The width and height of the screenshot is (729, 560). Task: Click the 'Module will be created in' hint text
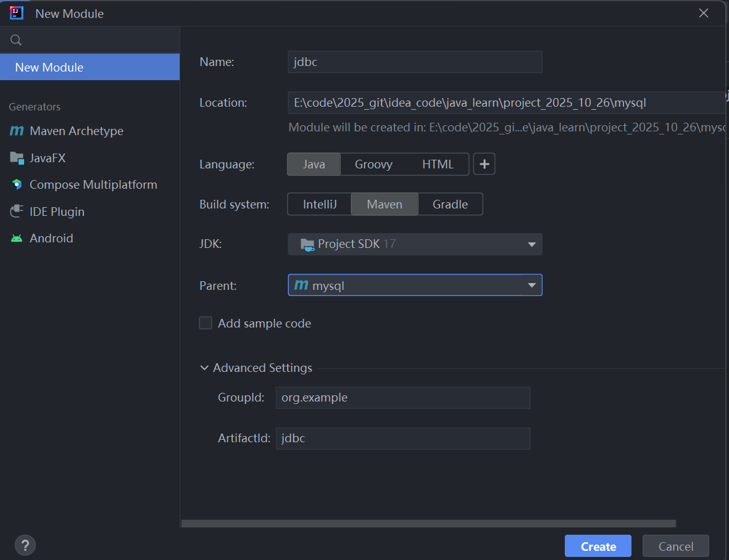(x=507, y=127)
